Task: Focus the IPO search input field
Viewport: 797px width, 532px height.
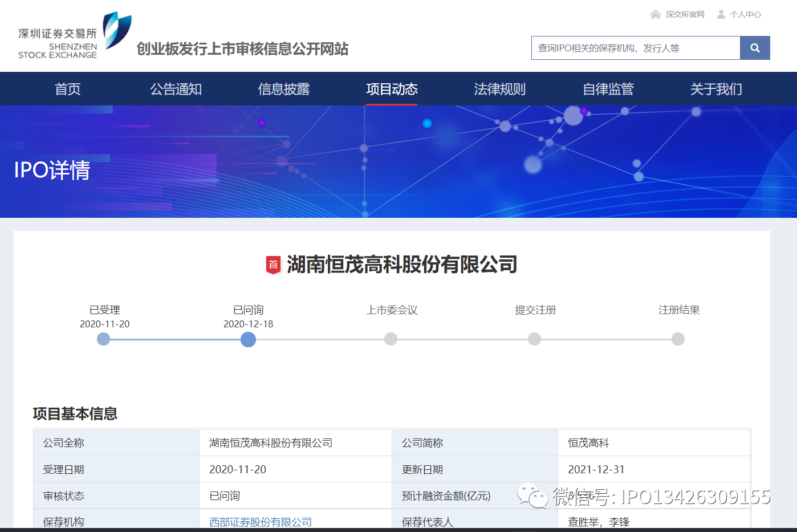Action: point(636,48)
